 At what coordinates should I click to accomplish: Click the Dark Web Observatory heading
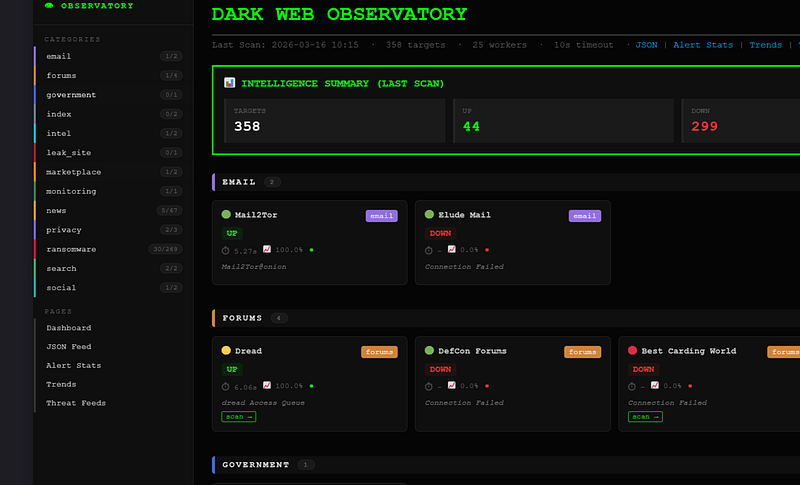[x=339, y=14]
